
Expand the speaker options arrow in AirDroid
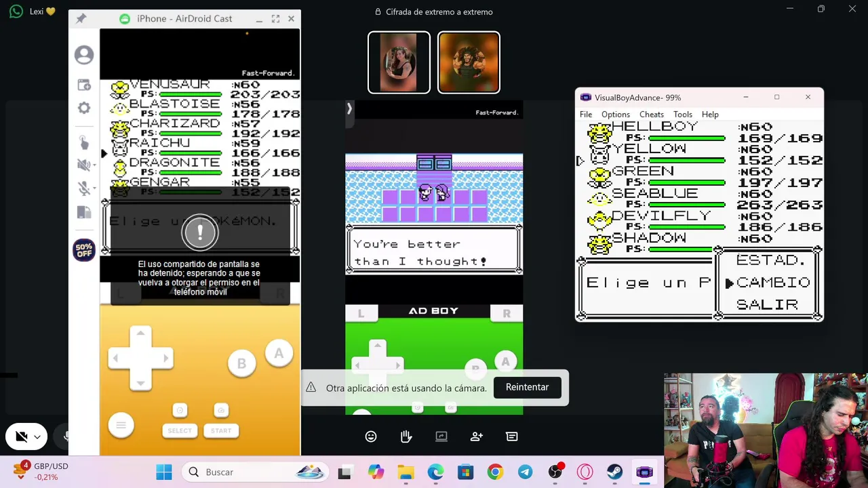click(x=94, y=165)
